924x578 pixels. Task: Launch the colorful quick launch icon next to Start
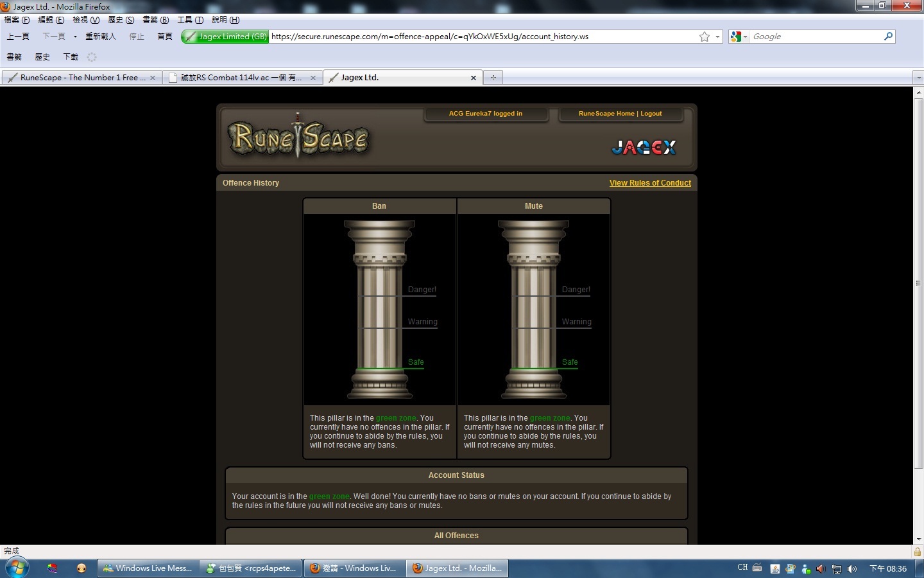click(x=53, y=568)
